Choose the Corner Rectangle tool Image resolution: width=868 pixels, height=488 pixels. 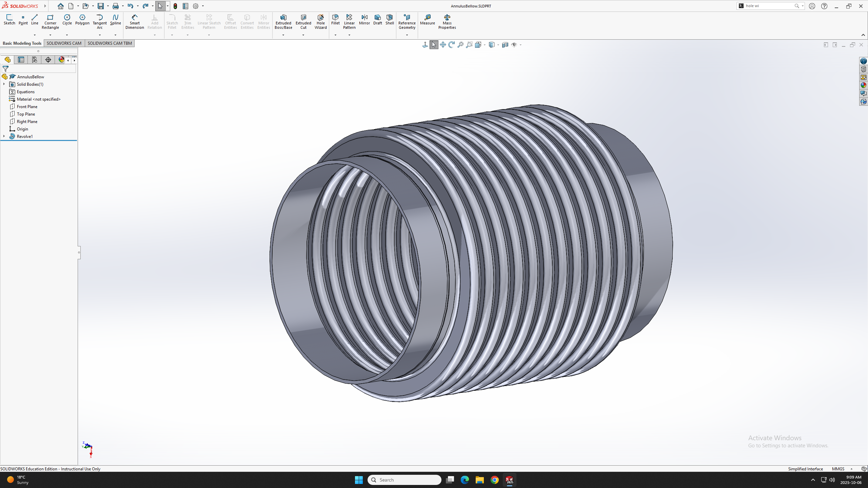click(50, 22)
